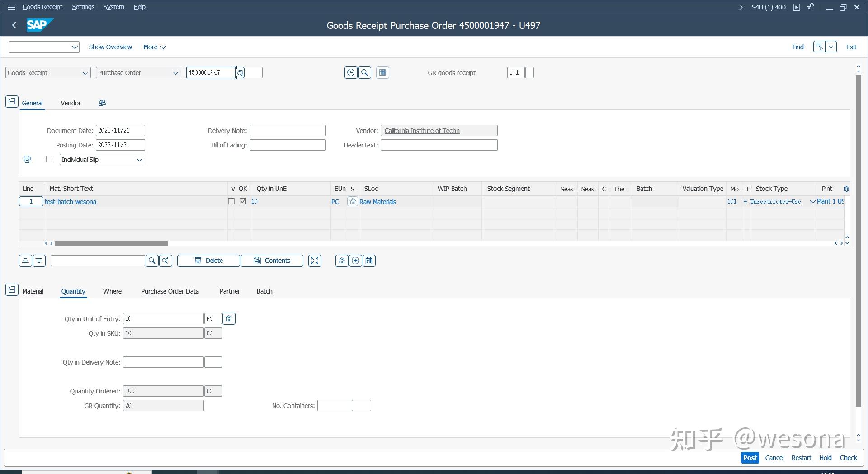868x474 pixels.
Task: Click the item search magnifier icon
Action: point(152,261)
